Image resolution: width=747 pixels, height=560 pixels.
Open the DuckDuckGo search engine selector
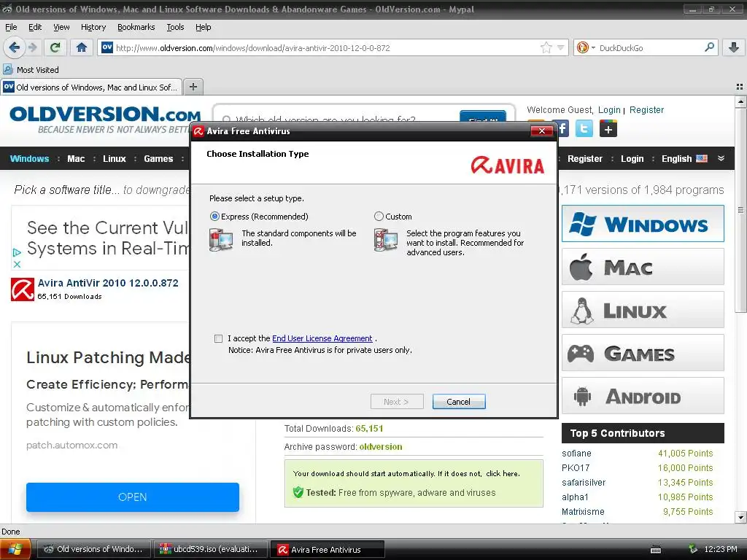pyautogui.click(x=586, y=47)
